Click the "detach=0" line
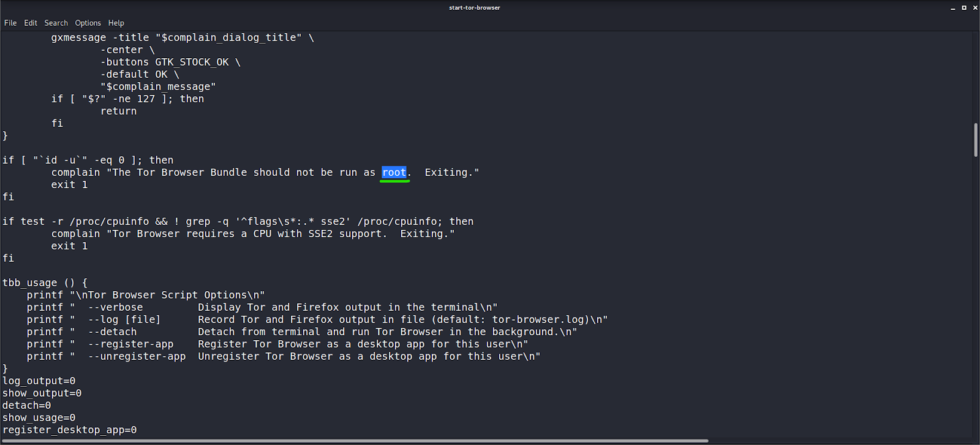Image resolution: width=980 pixels, height=445 pixels. [x=27, y=405]
